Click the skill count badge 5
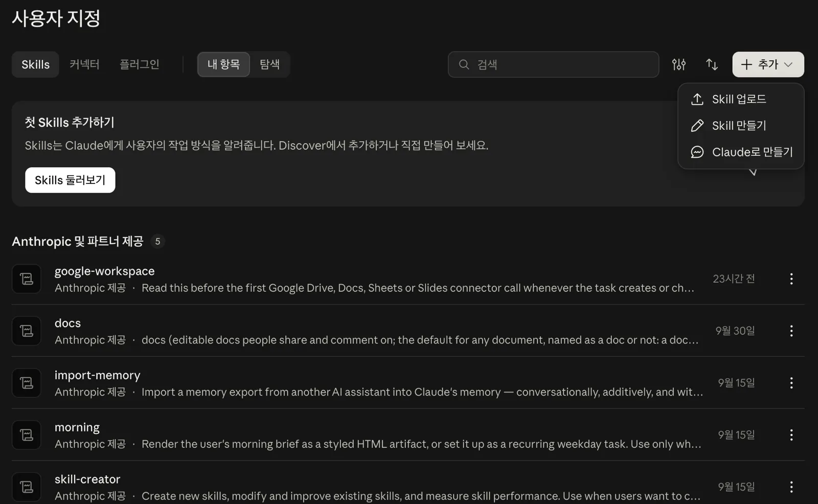Screen dimensions: 818x504 [157, 241]
